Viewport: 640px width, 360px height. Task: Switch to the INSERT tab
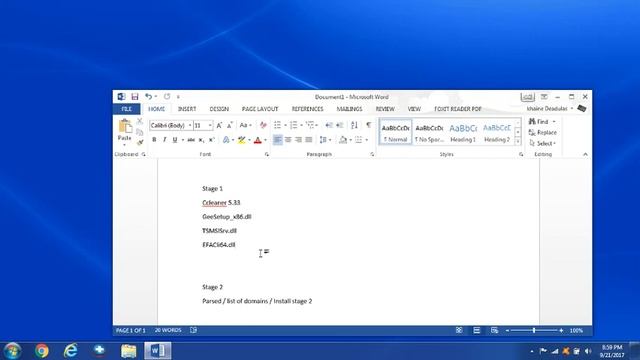(x=187, y=109)
